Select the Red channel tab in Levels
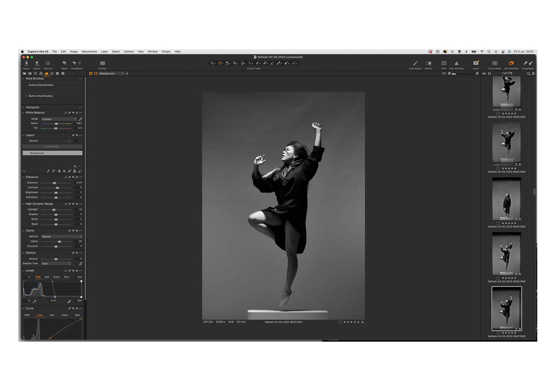The image size is (555, 392). coord(47,277)
